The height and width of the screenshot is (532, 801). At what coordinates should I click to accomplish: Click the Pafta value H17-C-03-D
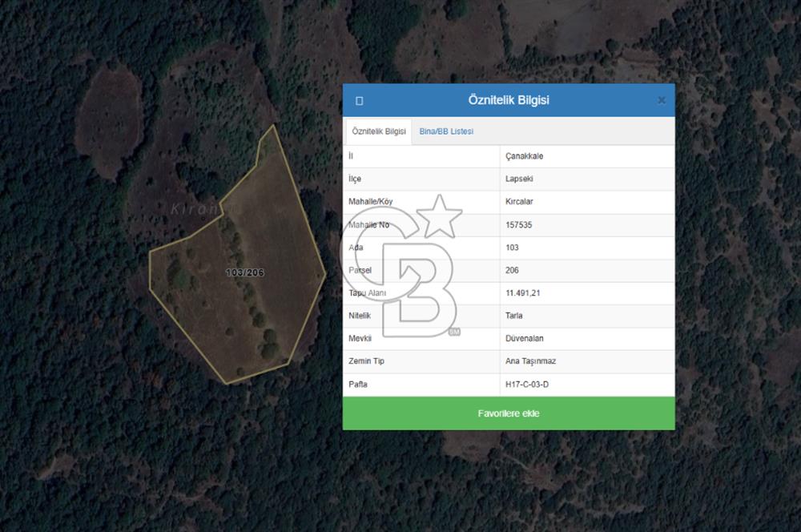(527, 385)
